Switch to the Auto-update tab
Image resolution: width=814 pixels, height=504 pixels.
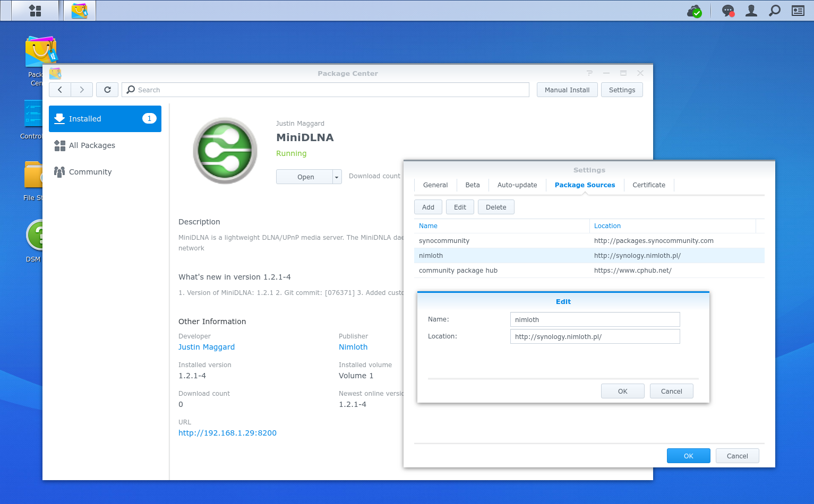click(517, 185)
